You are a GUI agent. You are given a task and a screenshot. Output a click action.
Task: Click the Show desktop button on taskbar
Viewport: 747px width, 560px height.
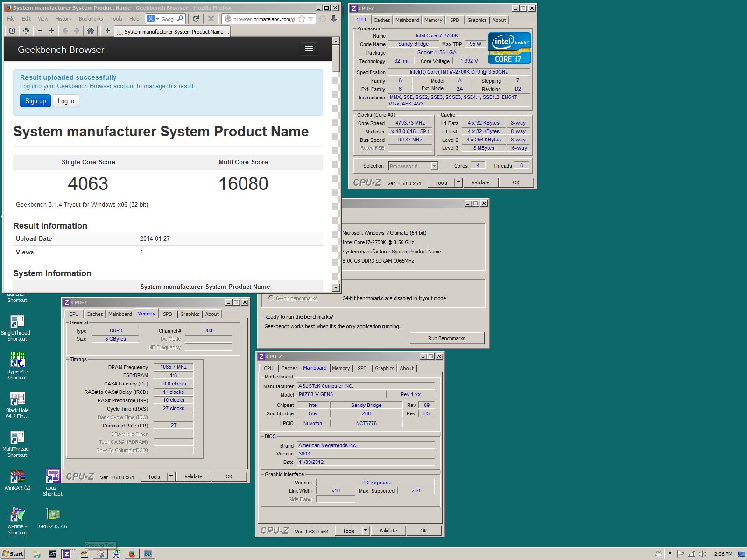pos(742,554)
